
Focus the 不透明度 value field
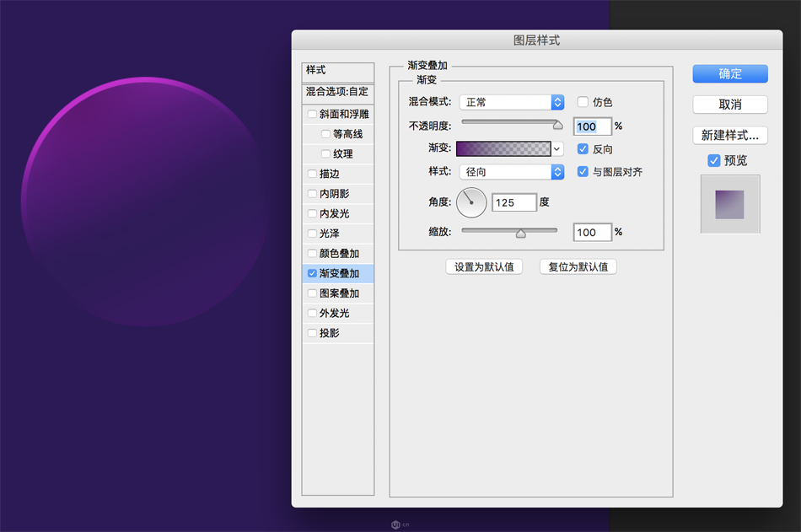[593, 126]
